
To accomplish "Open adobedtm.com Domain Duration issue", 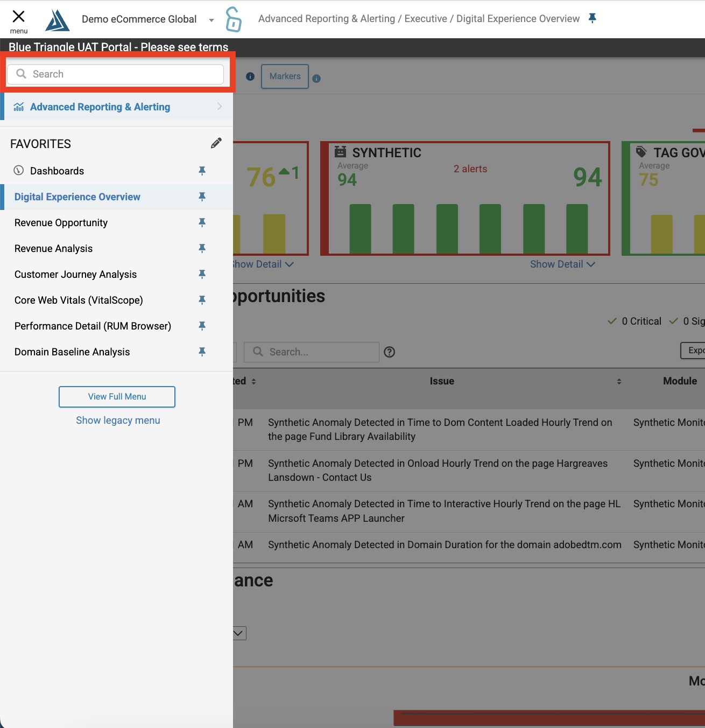I will click(x=445, y=544).
